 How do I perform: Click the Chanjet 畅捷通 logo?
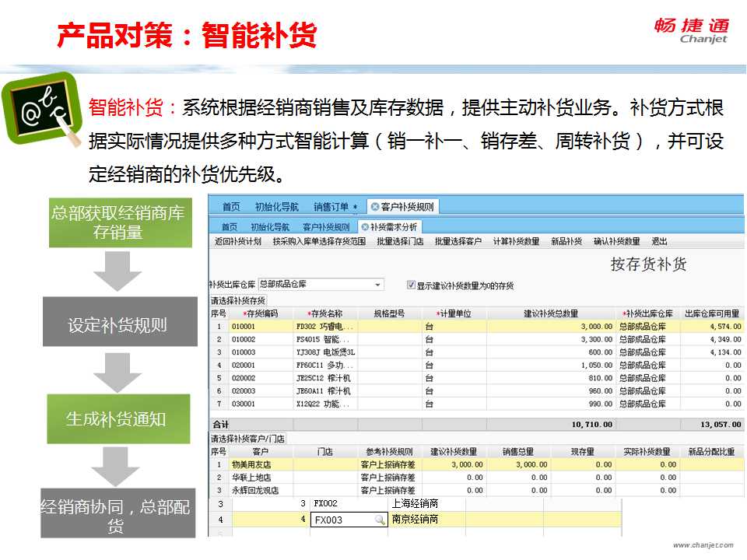[x=691, y=30]
